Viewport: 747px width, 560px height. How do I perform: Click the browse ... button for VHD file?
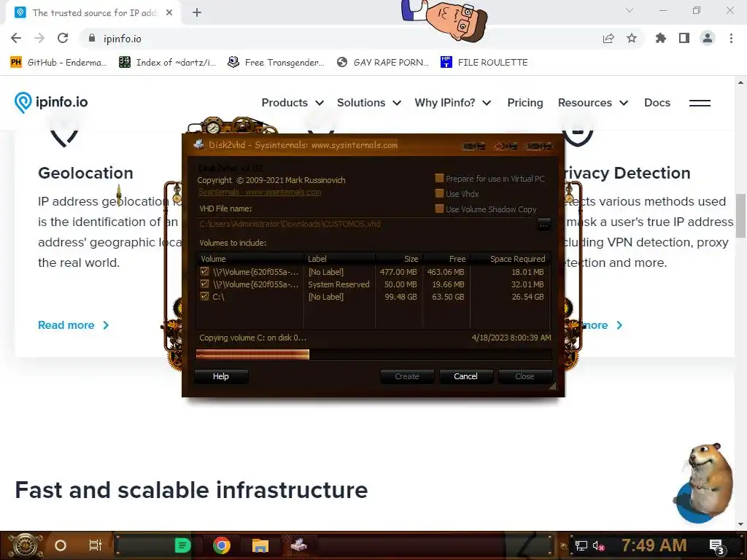pyautogui.click(x=543, y=225)
